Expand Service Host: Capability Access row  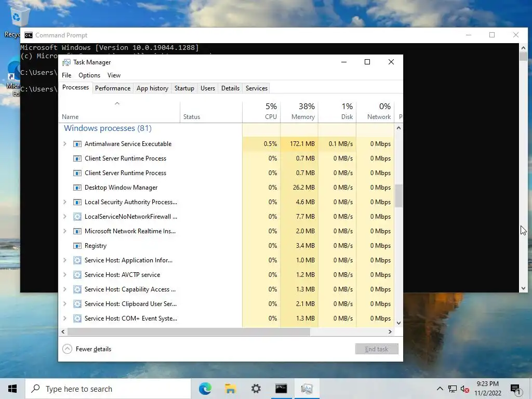65,289
